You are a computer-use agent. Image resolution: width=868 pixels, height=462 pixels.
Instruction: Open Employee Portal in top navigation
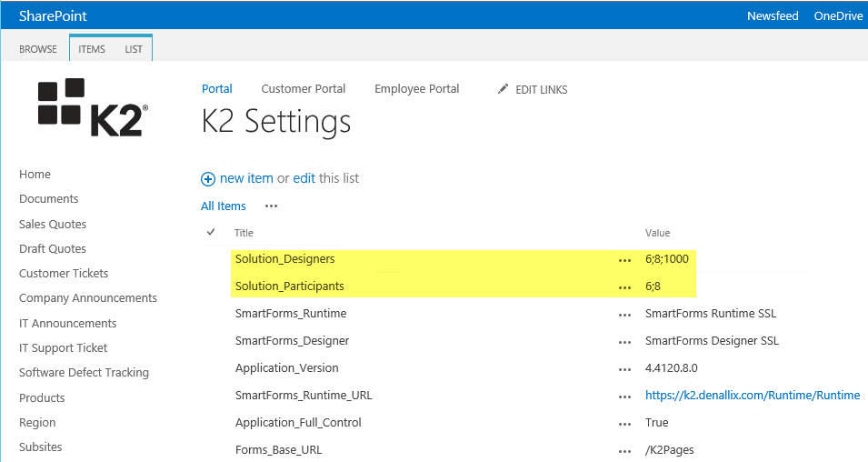(417, 88)
